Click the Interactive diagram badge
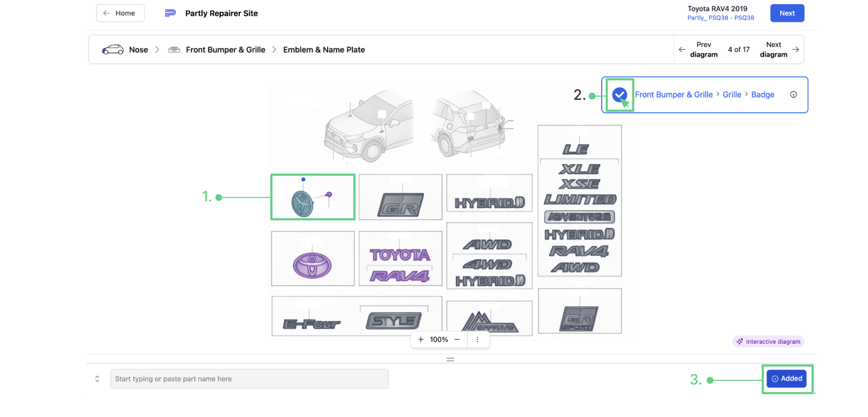 [768, 341]
